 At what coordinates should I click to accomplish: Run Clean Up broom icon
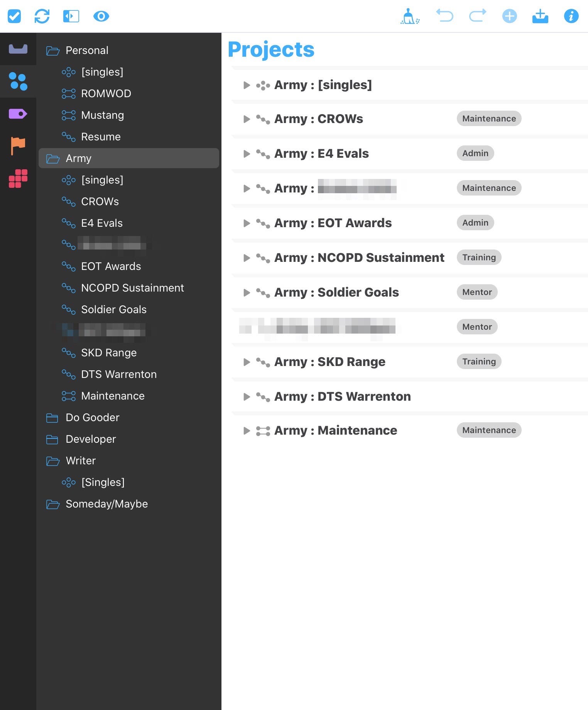point(410,16)
